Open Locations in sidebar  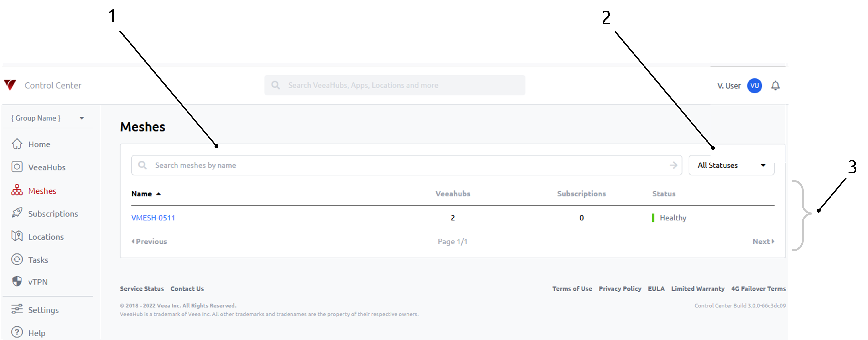point(46,237)
